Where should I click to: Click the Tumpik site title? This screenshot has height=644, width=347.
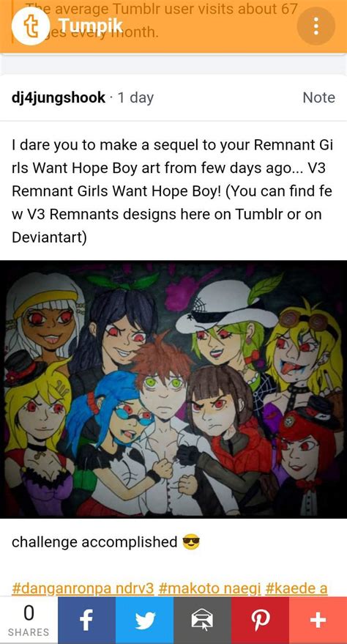pyautogui.click(x=90, y=26)
